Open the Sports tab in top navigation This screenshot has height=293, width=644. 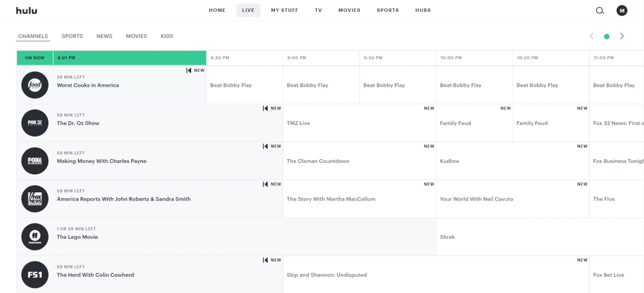pos(387,10)
